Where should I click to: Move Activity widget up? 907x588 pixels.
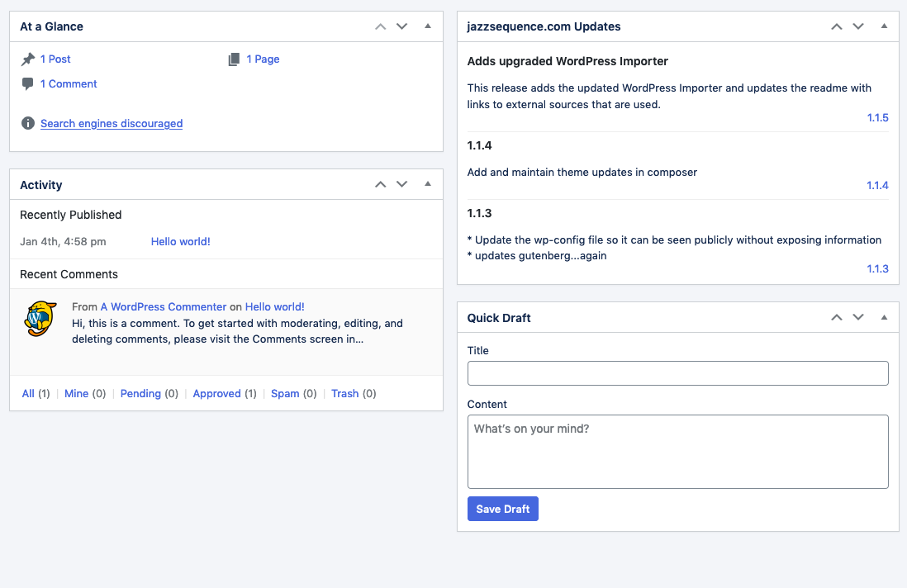coord(381,185)
